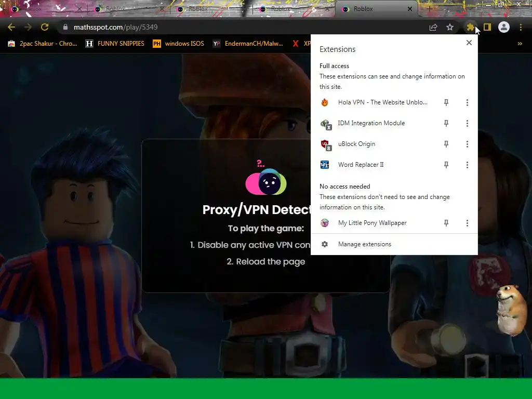Open Manage extensions
This screenshot has width=532, height=399.
394,244
